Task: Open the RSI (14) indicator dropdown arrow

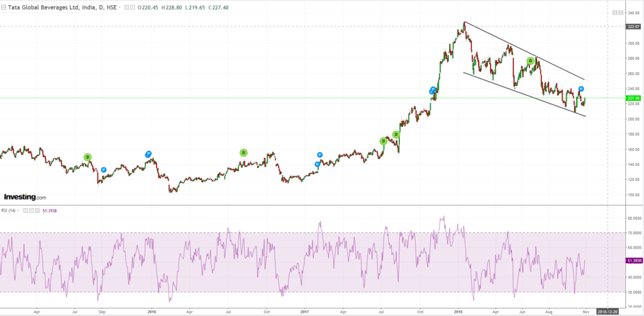Action: (x=19, y=211)
